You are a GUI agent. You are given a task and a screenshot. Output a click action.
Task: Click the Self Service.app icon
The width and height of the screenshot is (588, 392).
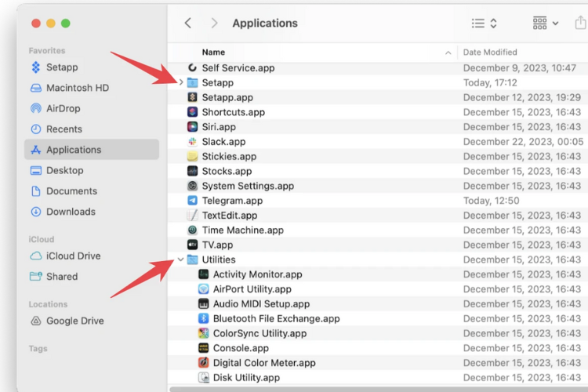(x=192, y=67)
